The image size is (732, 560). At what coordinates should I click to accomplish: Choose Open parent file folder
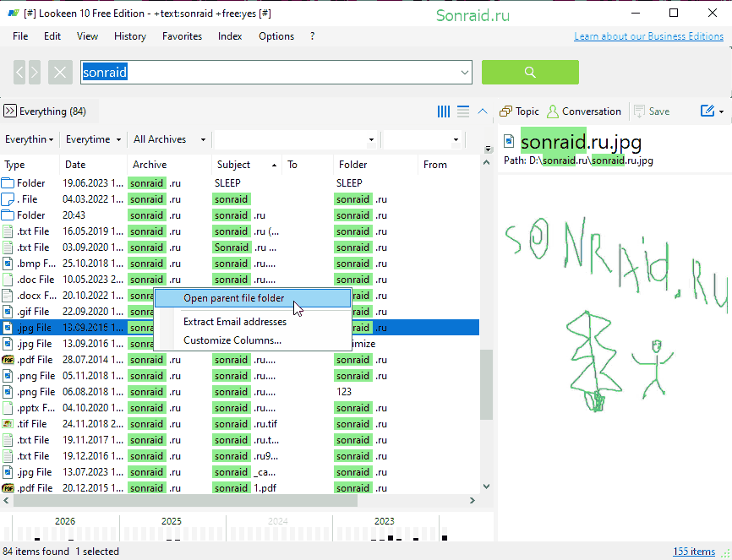click(253, 298)
